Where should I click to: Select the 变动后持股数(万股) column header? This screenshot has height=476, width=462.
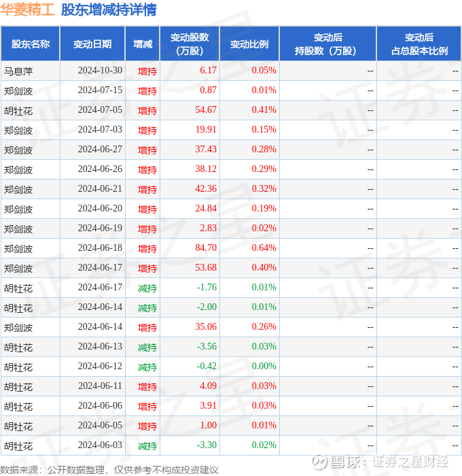328,44
